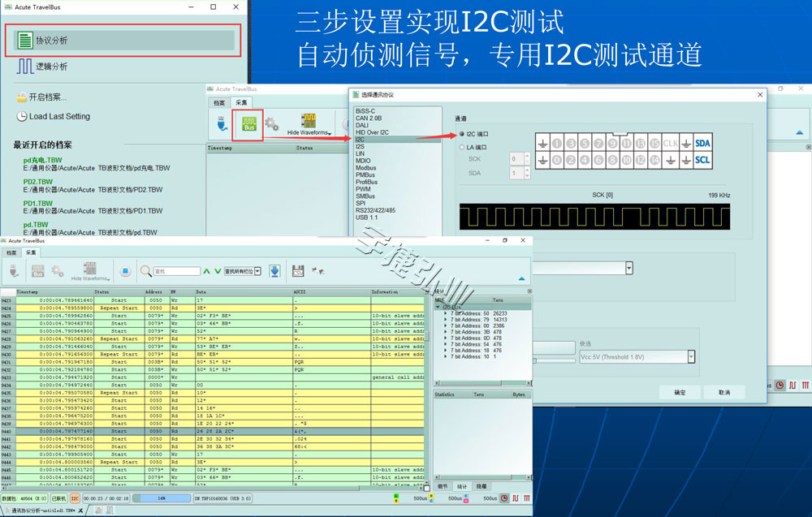Collapse ribbon with blue up arrow in front window

(521, 278)
